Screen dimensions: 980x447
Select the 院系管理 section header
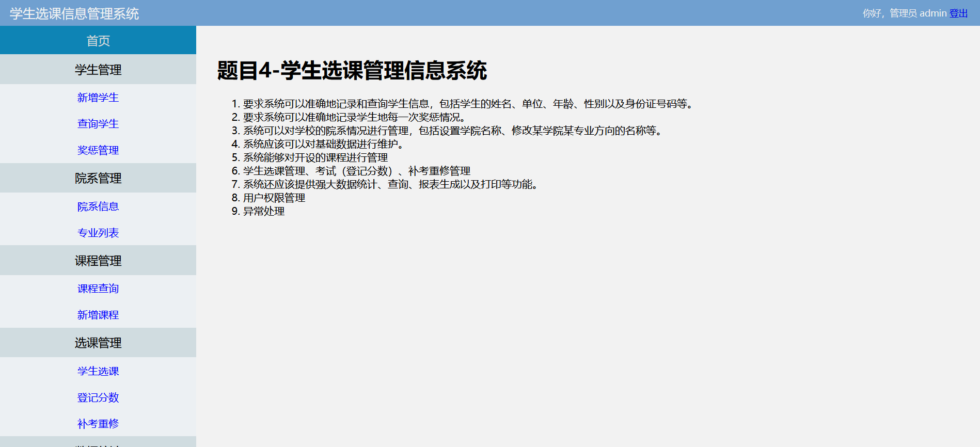[x=98, y=178]
